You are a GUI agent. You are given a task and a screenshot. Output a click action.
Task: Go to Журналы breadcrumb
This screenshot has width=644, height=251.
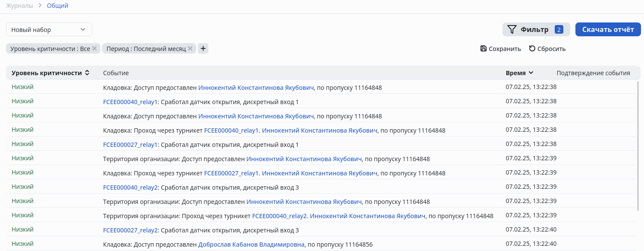click(x=19, y=6)
